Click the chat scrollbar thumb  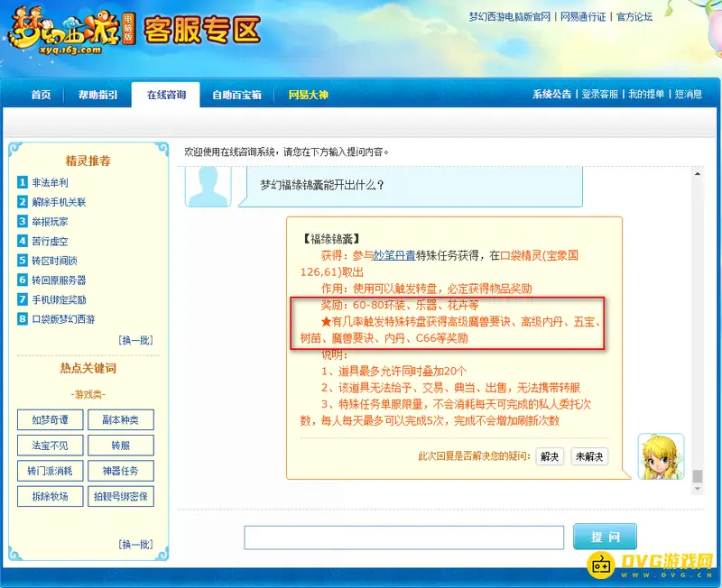[x=698, y=476]
